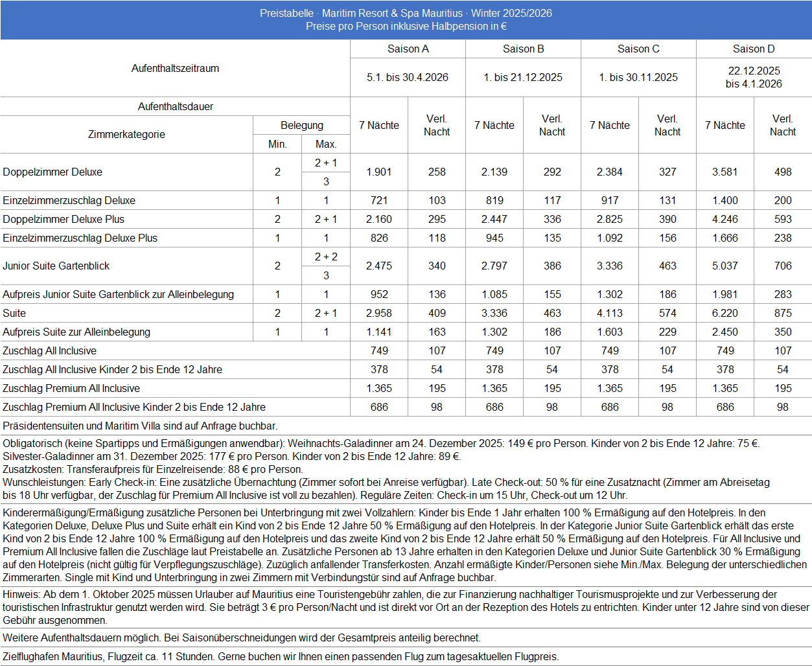Image resolution: width=812 pixels, height=666 pixels.
Task: Select row label "Doppelzimmer Deluxe Plus"
Action: [64, 219]
